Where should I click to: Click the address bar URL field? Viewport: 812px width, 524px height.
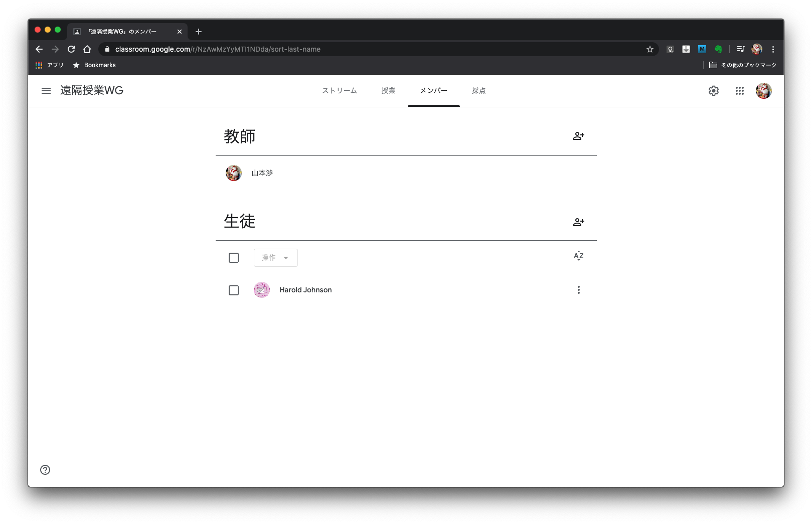coord(351,49)
